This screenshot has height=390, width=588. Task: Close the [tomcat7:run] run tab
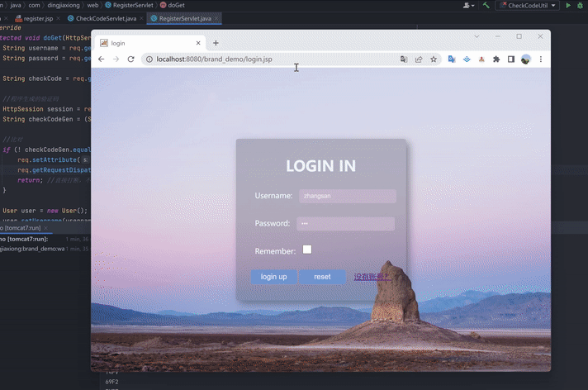[x=45, y=228]
